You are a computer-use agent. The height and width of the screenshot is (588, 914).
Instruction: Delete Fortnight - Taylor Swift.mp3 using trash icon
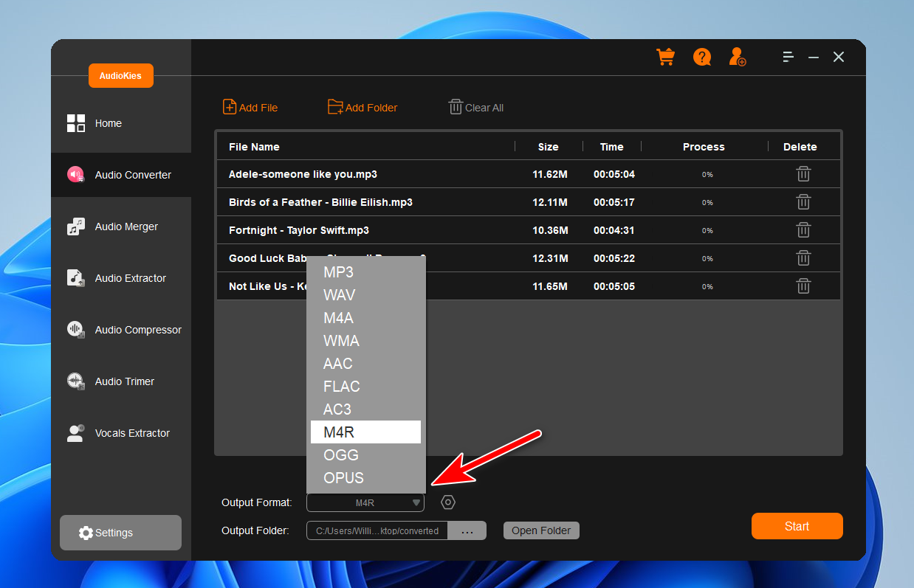tap(803, 230)
